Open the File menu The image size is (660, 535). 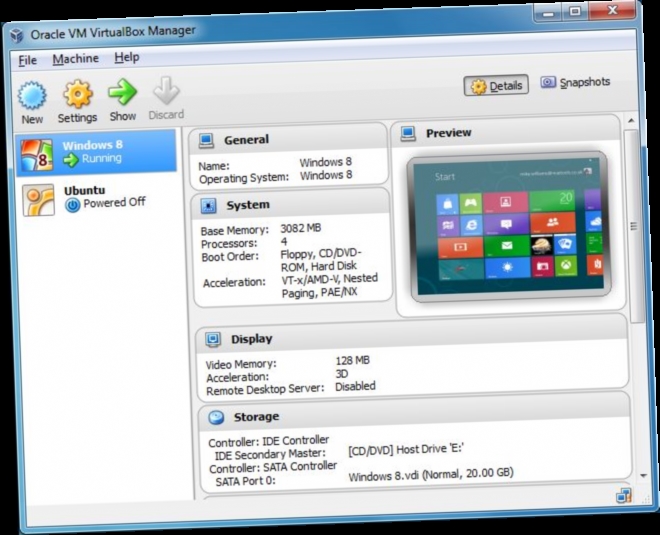[28, 60]
